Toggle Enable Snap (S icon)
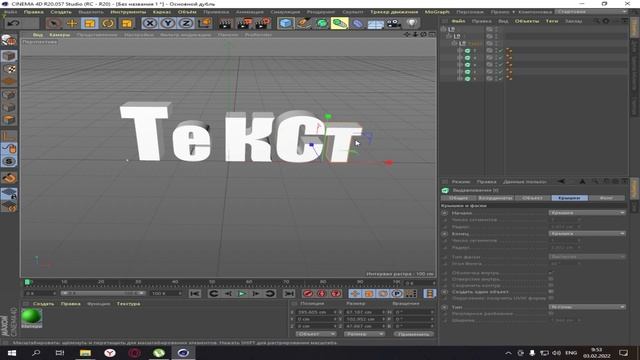The width and height of the screenshot is (640, 360). (x=9, y=161)
